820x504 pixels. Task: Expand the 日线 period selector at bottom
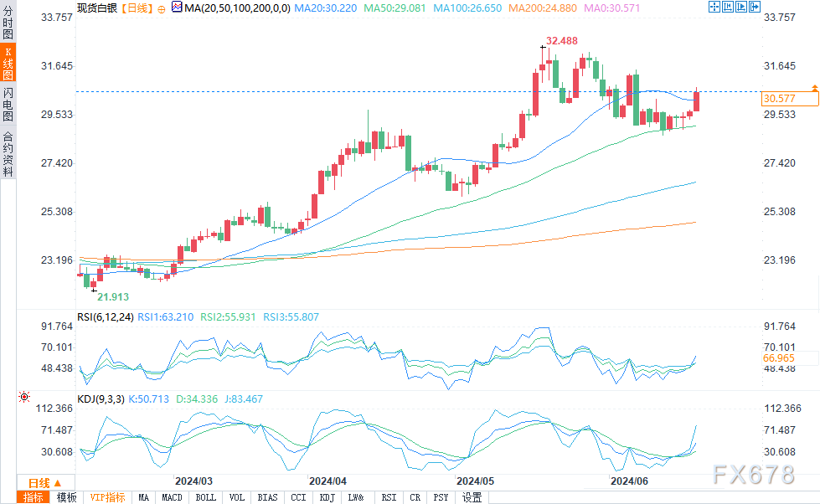[44, 483]
